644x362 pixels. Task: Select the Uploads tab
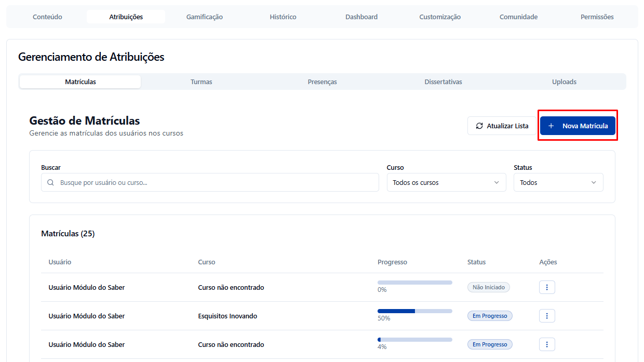564,82
